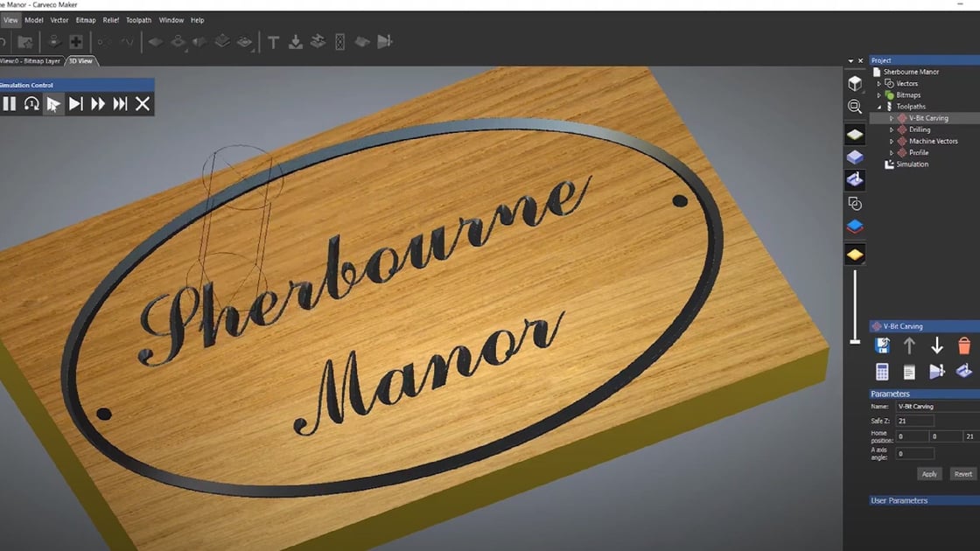Expand the Vectors tree node
The height and width of the screenshot is (551, 980).
(x=878, y=83)
